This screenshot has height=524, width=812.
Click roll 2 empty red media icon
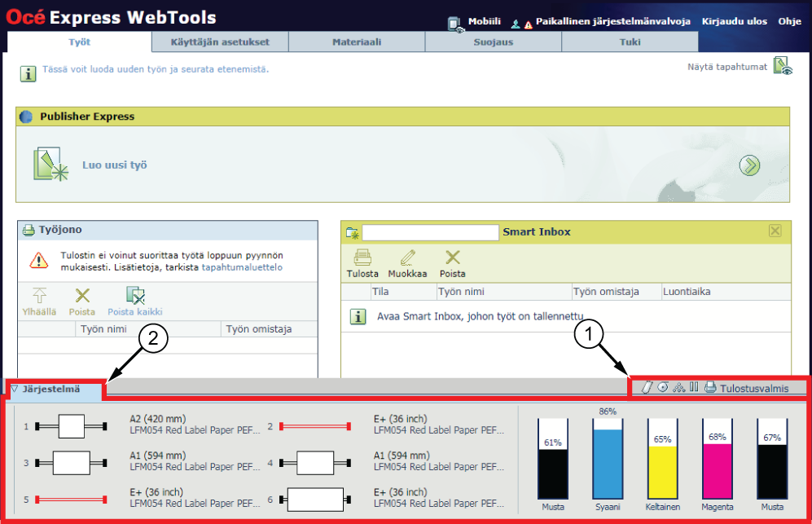tap(315, 426)
